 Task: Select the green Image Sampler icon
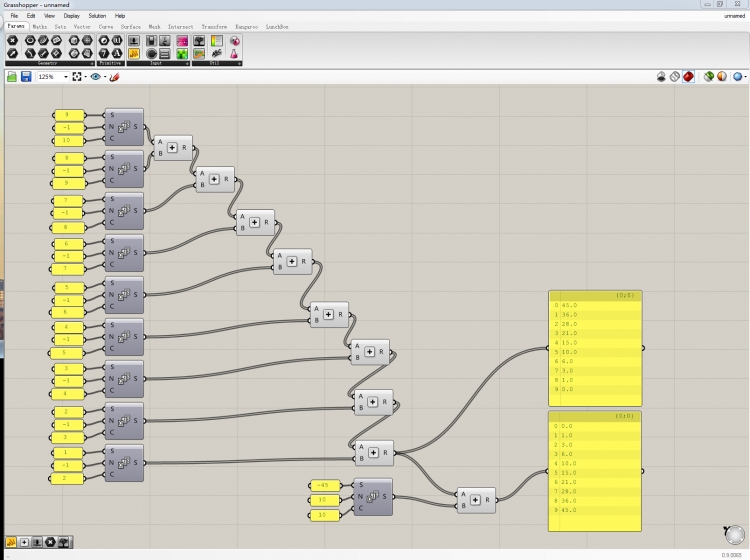click(182, 54)
